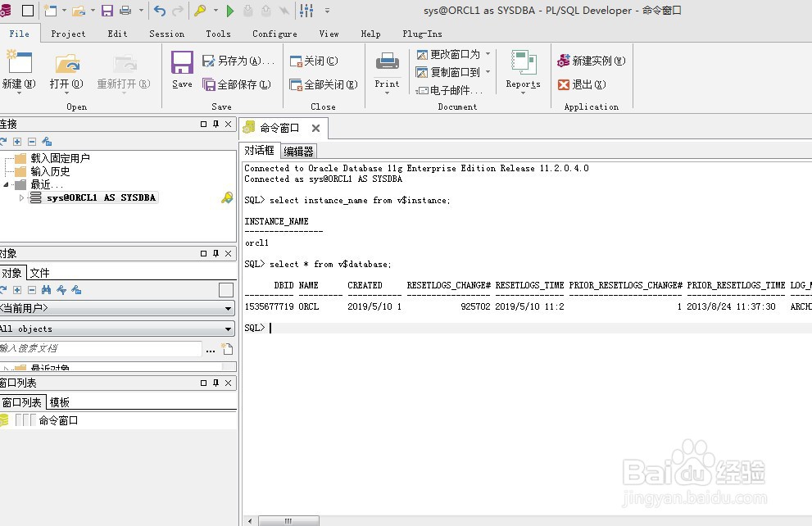Open the Configure ribbon tab
This screenshot has height=526, width=812.
pyautogui.click(x=274, y=34)
